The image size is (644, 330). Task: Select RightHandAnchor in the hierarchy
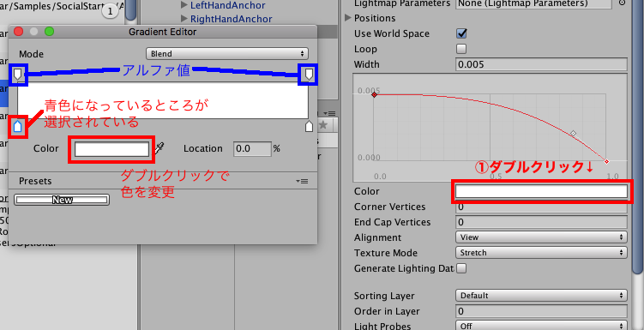click(x=232, y=19)
